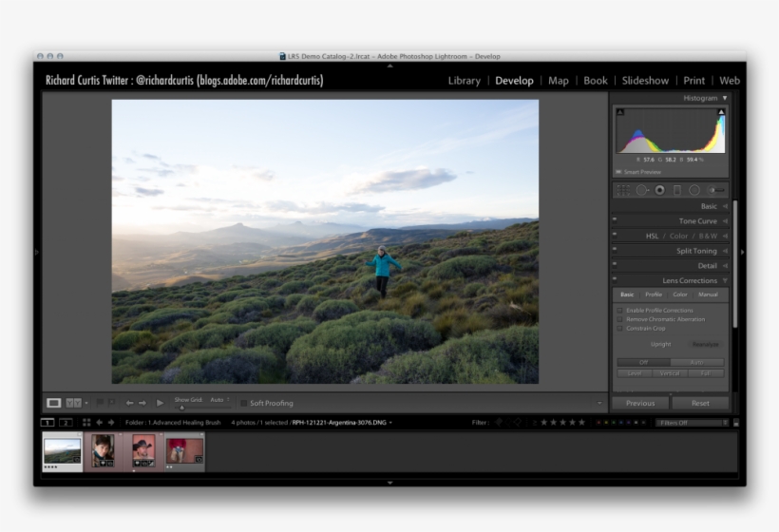This screenshot has height=532, width=779.
Task: Switch to Loupe view in toolbar
Action: click(54, 403)
